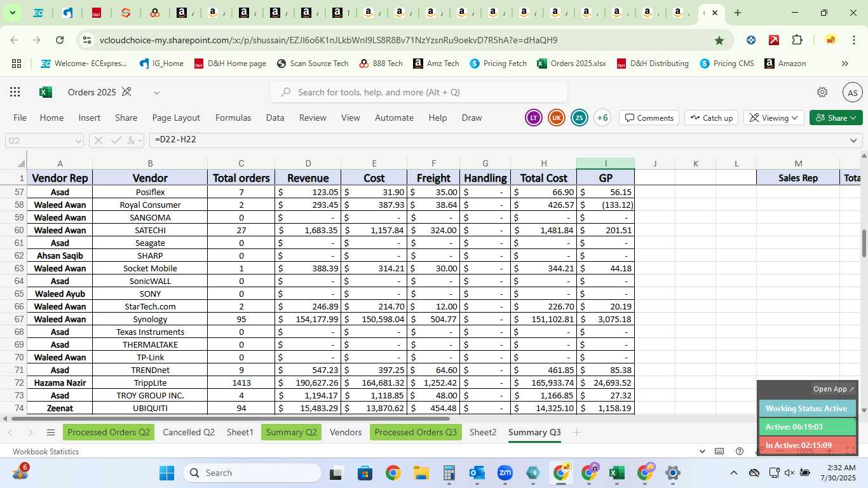Open the Data tab

[275, 118]
